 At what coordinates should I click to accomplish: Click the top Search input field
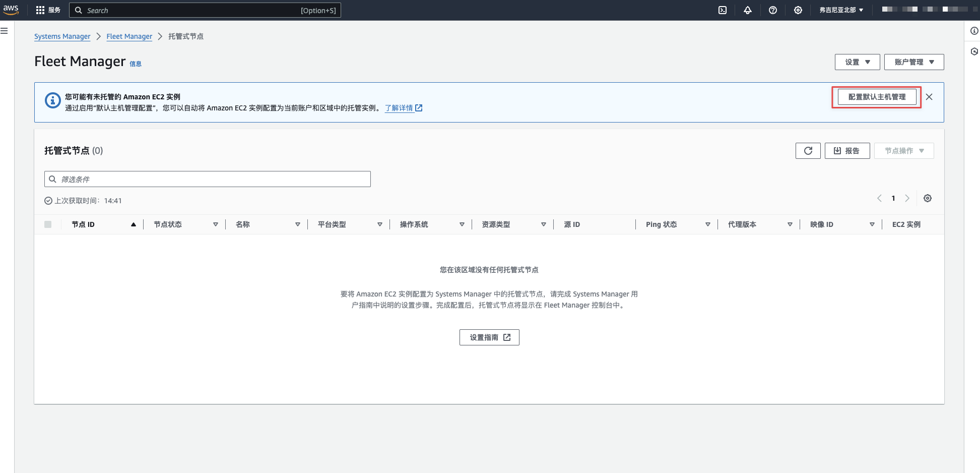pos(205,10)
